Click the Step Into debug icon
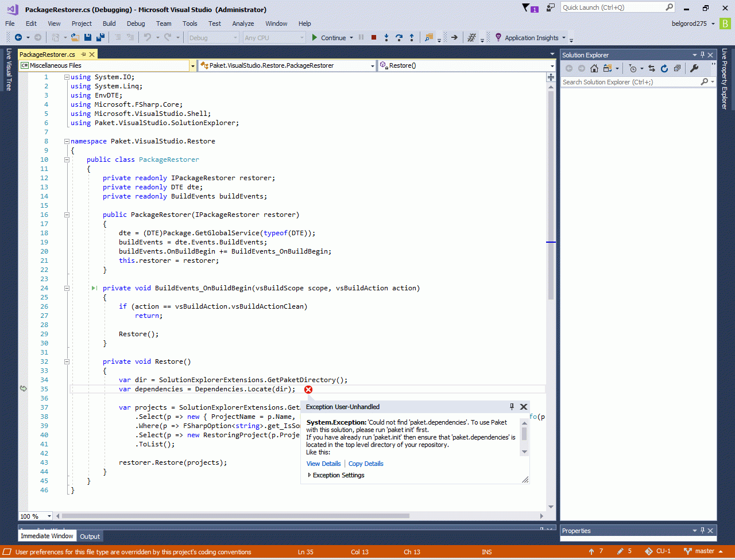 click(x=386, y=38)
